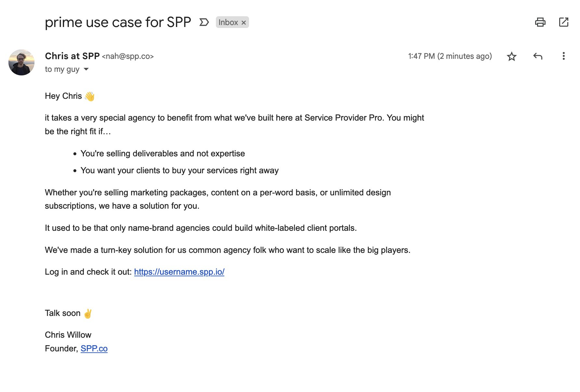Screen dimensions: 580x392
Task: Expand recipient details under 'to my guy'
Action: pos(86,69)
